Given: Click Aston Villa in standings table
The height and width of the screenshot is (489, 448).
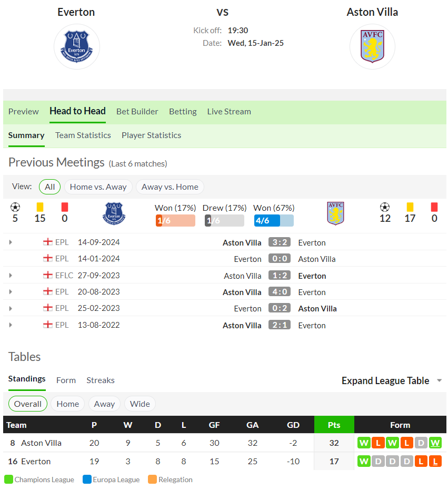Looking at the screenshot, I should pos(41,443).
